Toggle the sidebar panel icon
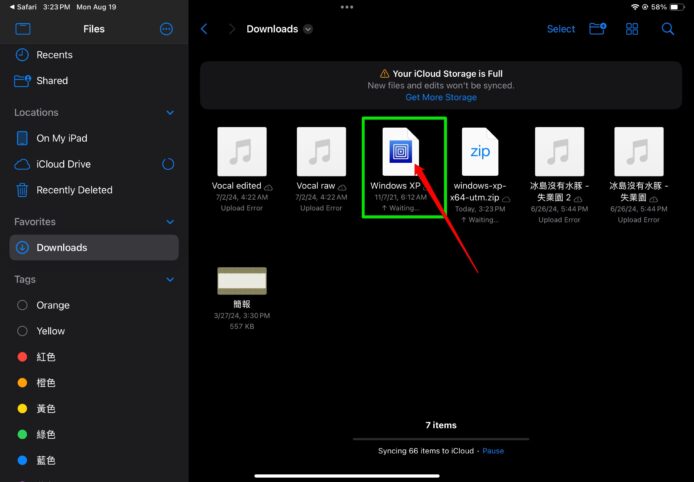Viewport: 694px width, 482px height. click(x=23, y=29)
